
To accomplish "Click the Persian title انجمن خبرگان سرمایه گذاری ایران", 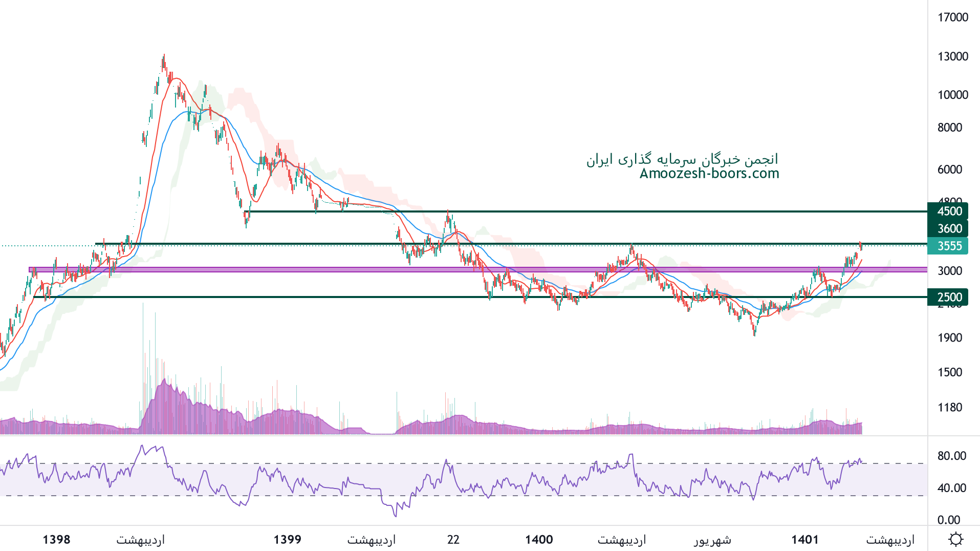I will pos(682,159).
